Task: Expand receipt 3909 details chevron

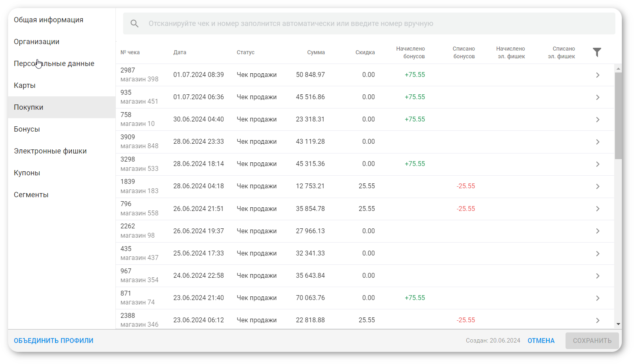Action: 598,142
